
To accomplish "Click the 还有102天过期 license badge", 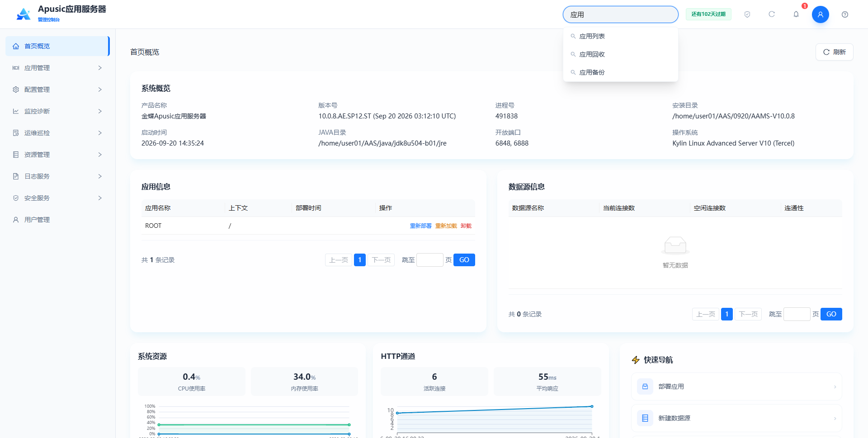I will coord(708,14).
